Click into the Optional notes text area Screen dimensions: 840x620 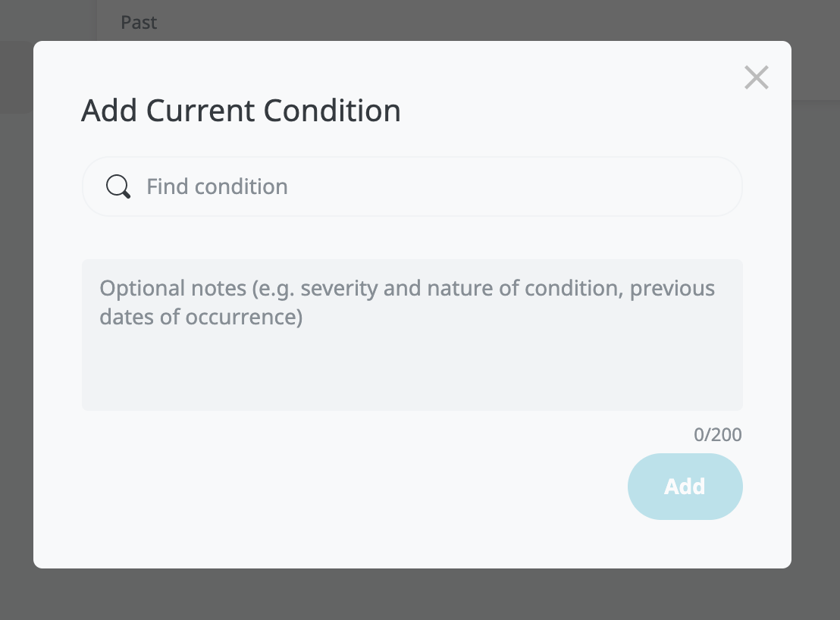coord(412,335)
